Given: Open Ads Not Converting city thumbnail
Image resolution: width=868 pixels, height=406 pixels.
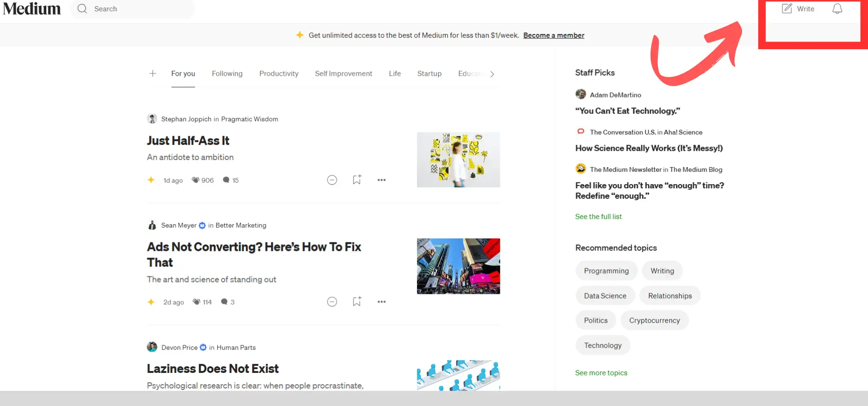Looking at the screenshot, I should tap(458, 266).
